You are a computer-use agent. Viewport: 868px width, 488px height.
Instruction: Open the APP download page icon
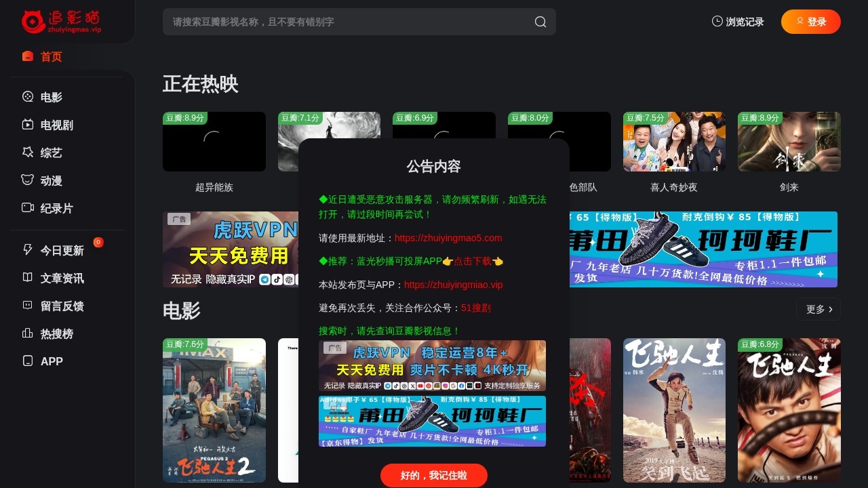click(27, 361)
